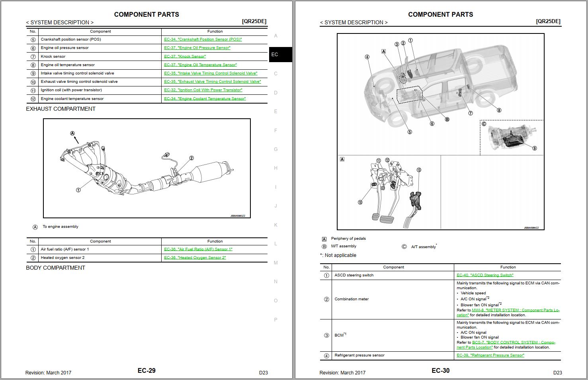This screenshot has height=380, width=588.
Task: Click the Air Fuel Ratio (A/F) Sensor 1 link
Action: point(198,249)
